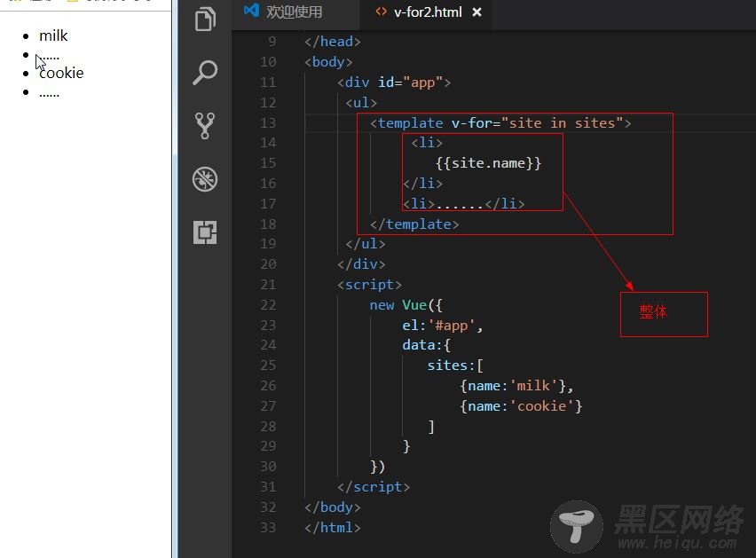Click the template v-for line of code
756x558 pixels.
pos(500,123)
